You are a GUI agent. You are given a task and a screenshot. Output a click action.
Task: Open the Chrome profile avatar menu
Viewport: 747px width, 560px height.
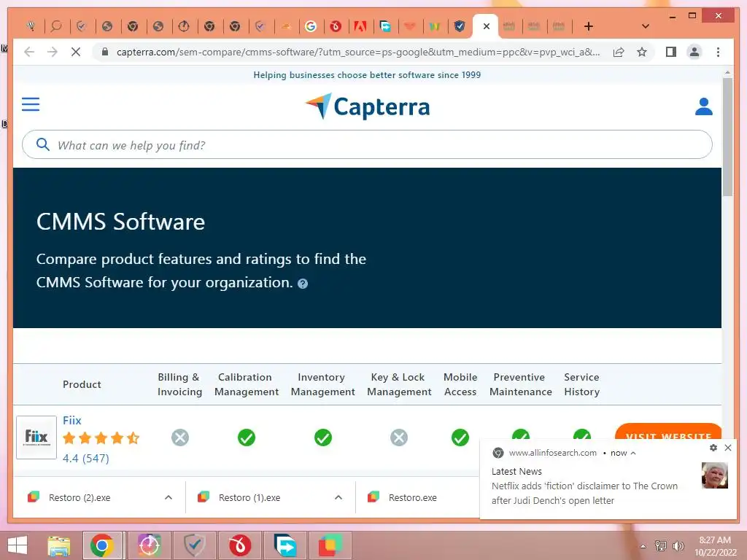point(694,52)
